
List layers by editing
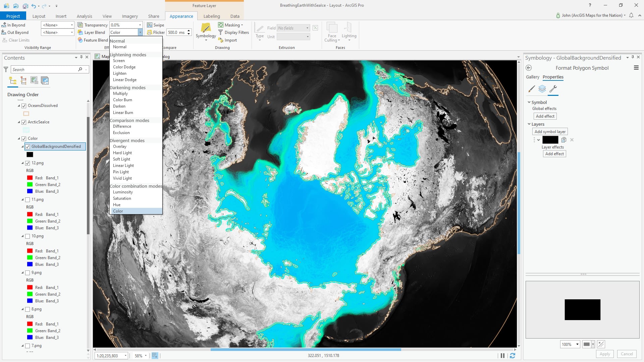coord(45,80)
